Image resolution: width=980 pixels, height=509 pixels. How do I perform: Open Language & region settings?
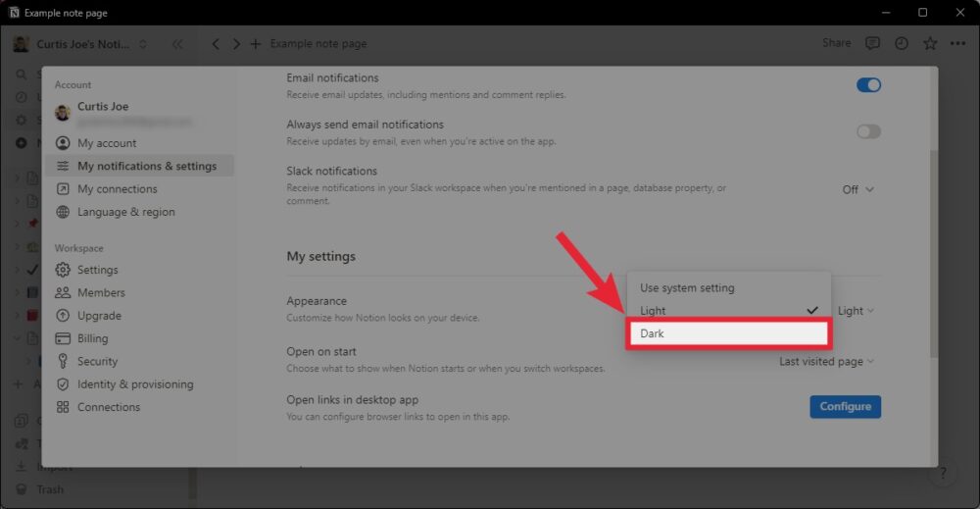pyautogui.click(x=125, y=212)
